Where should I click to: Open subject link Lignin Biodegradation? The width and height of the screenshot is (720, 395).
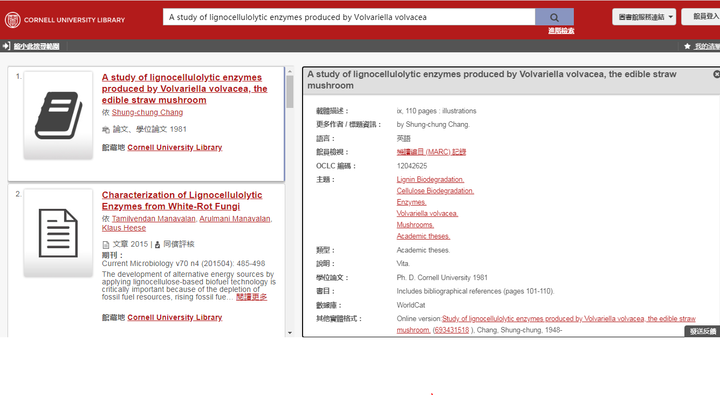(x=430, y=180)
